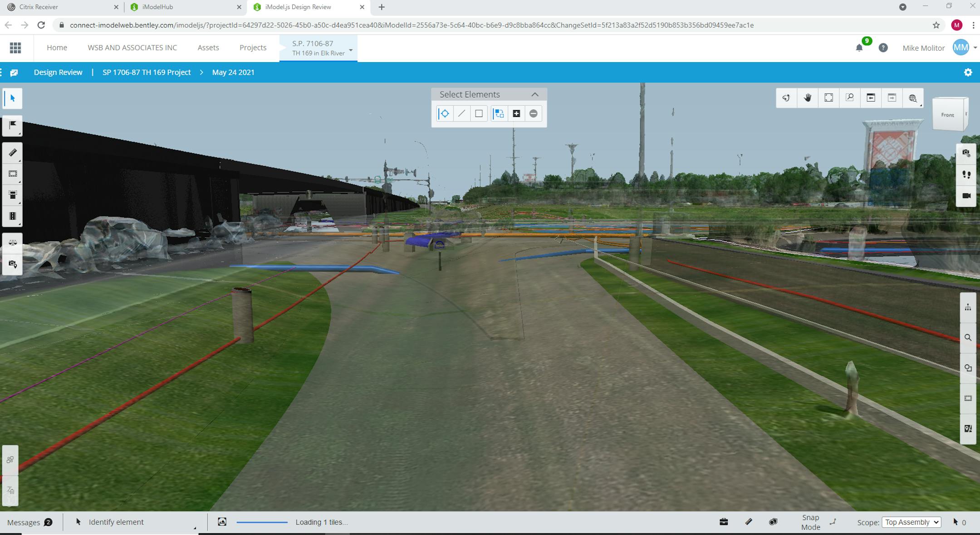Bookmark this page with the star
This screenshot has height=535, width=980.
click(x=936, y=25)
